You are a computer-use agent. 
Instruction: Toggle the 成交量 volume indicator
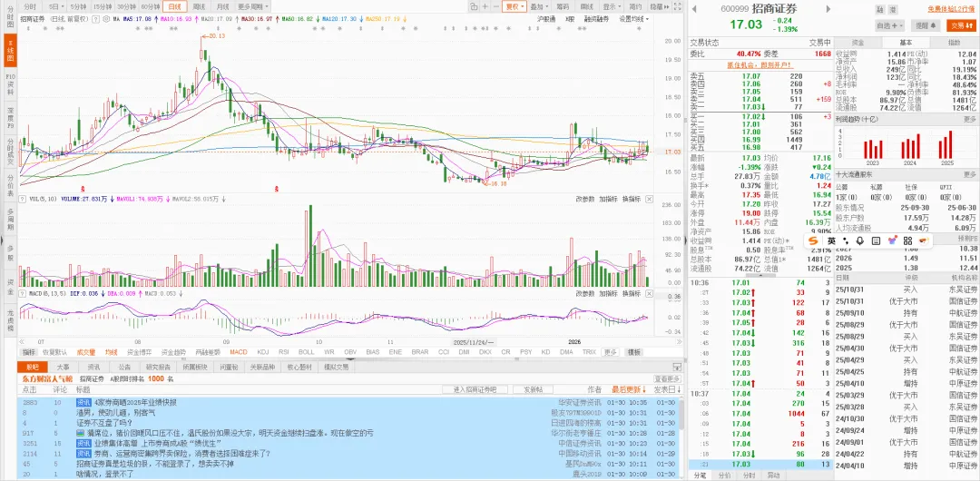pyautogui.click(x=85, y=352)
